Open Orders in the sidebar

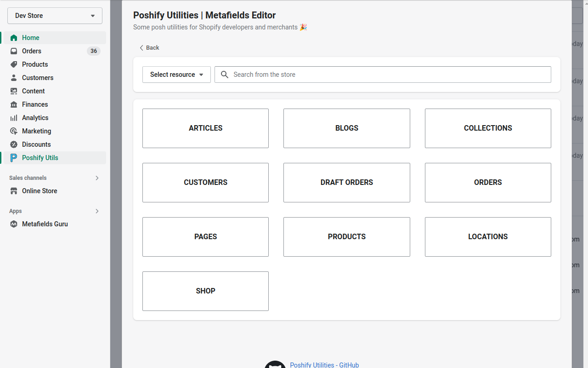click(54, 51)
